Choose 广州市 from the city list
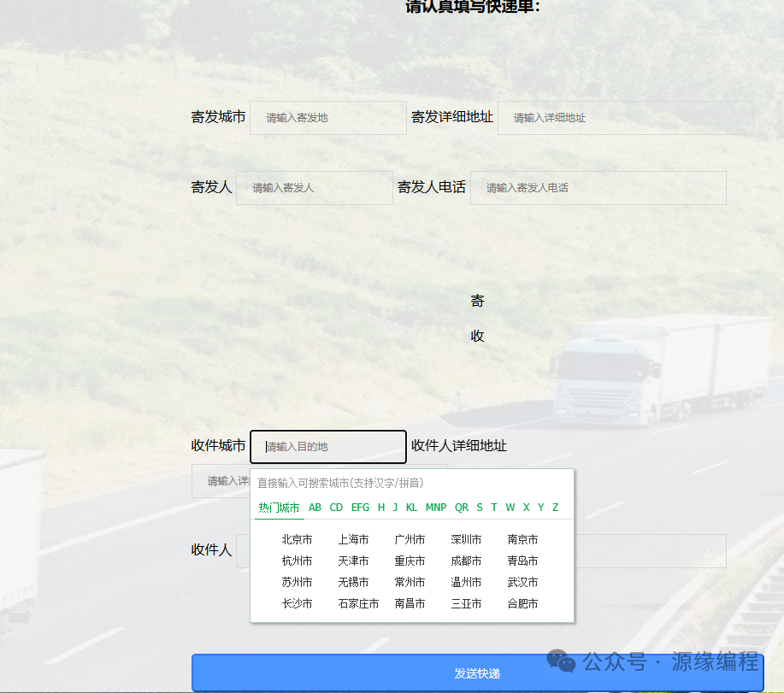The image size is (784, 693). [410, 539]
